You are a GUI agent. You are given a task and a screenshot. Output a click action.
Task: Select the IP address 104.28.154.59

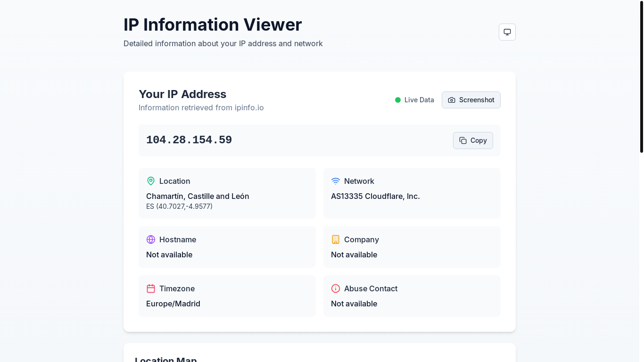189,140
